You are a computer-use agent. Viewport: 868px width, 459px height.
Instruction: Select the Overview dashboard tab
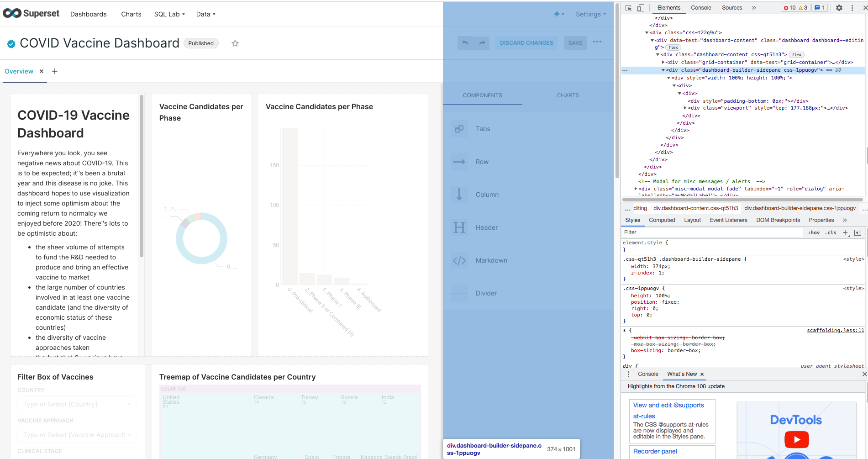point(19,71)
